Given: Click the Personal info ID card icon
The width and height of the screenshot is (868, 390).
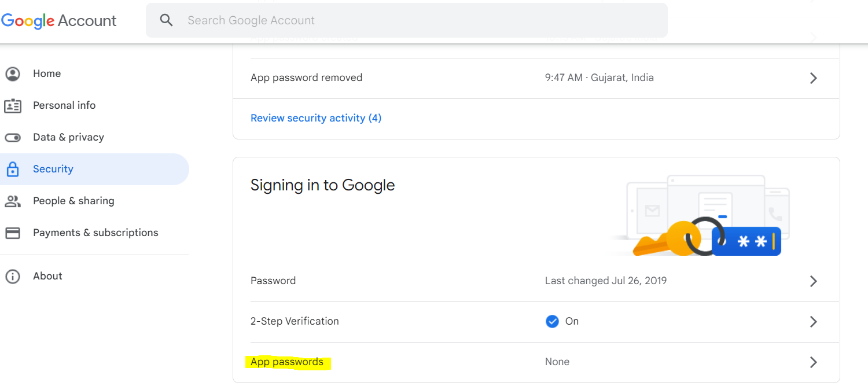Looking at the screenshot, I should coord(12,105).
